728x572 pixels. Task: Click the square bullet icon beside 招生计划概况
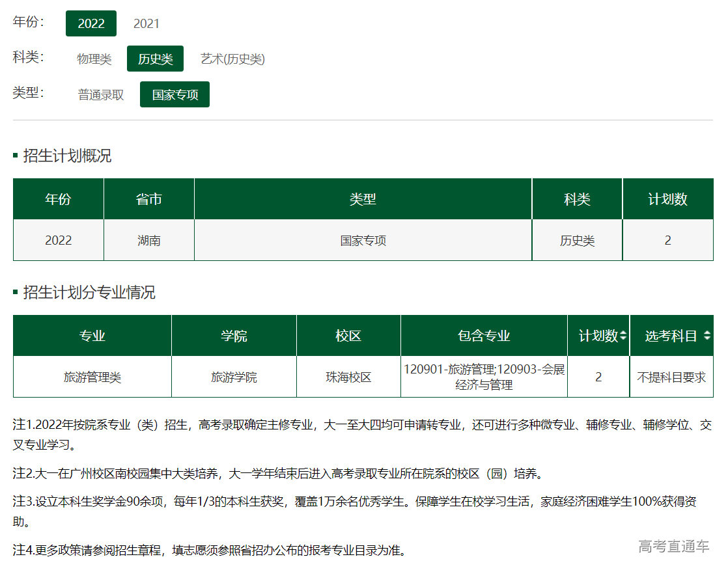14,155
